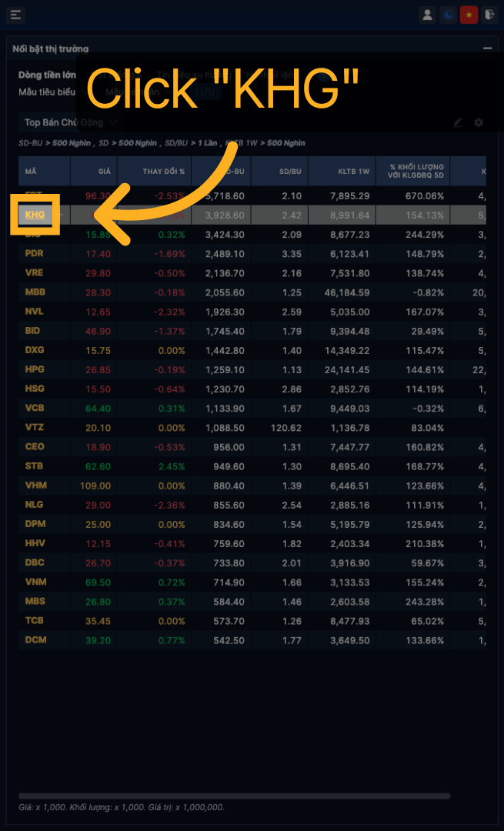This screenshot has height=831, width=504.
Task: Select the VNM ticker
Action: pyautogui.click(x=36, y=582)
